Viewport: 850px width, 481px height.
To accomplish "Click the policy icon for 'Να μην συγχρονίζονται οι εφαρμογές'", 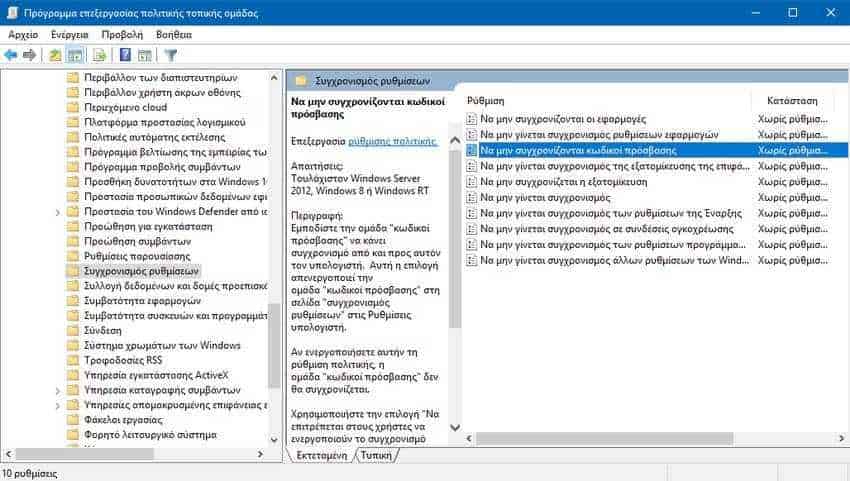I will click(472, 119).
